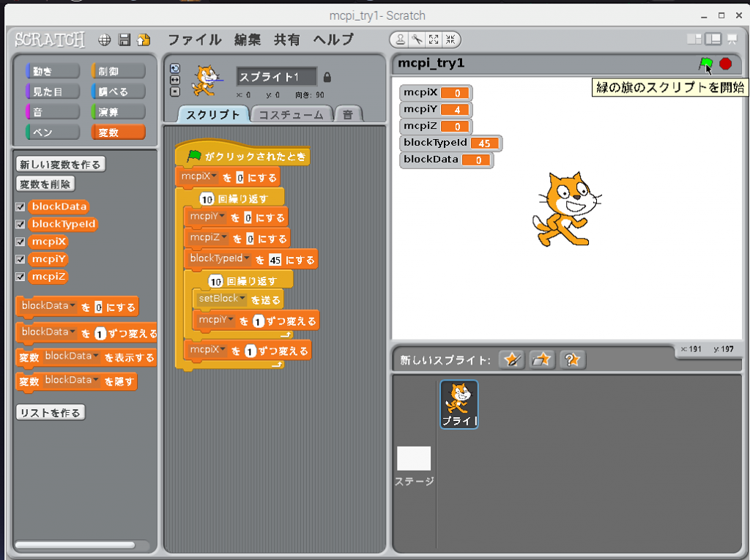Image resolution: width=750 pixels, height=560 pixels.
Task: Click the blockTypeId monitor on the stage
Action: coord(450,143)
